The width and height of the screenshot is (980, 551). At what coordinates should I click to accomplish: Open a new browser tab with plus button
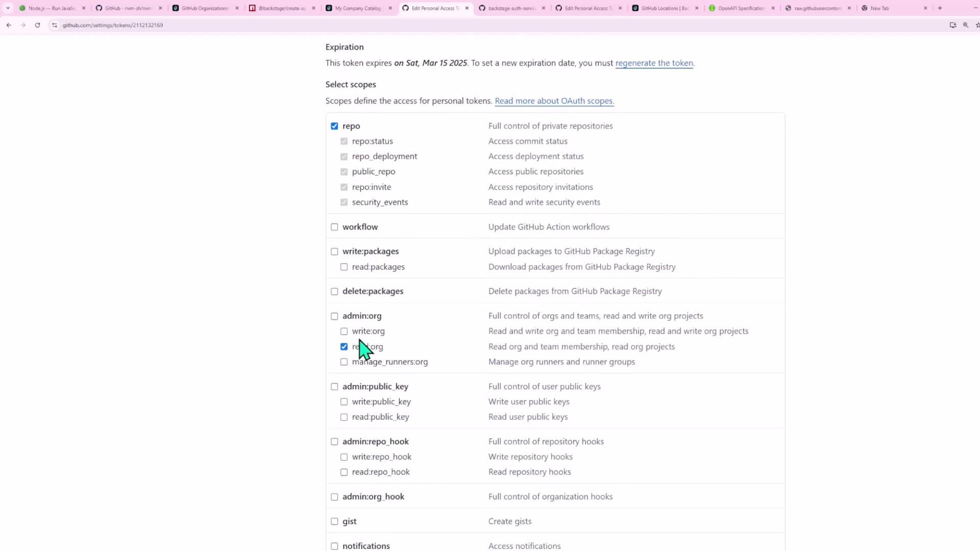point(940,8)
